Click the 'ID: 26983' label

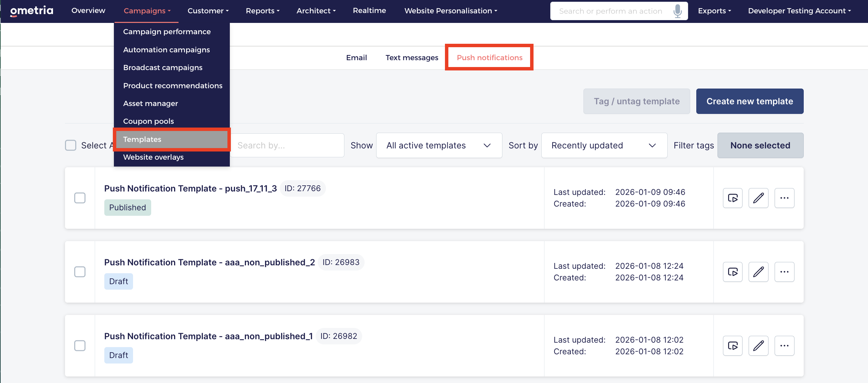coord(341,262)
